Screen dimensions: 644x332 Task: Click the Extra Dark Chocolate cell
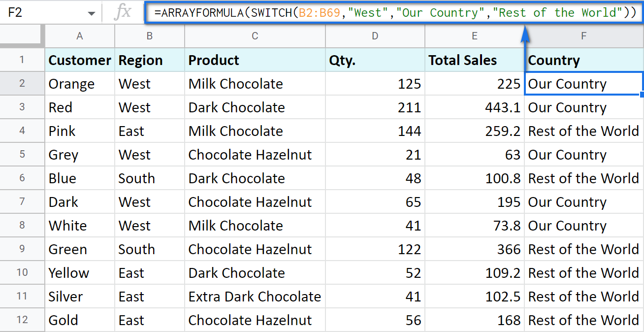pyautogui.click(x=255, y=297)
